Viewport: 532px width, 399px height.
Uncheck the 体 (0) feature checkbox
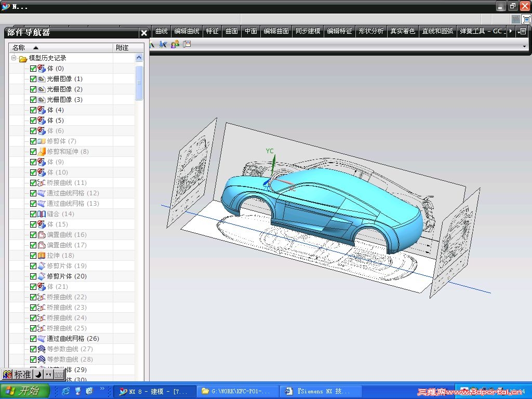33,69
